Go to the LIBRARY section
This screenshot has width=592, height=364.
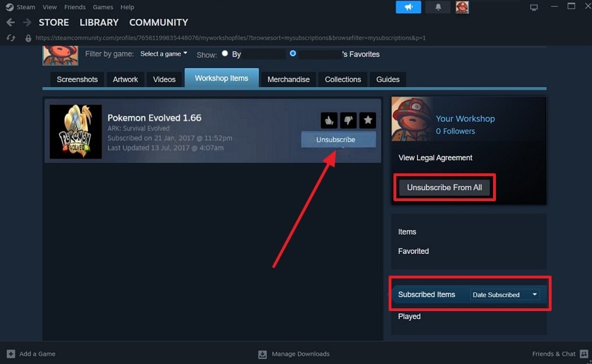pyautogui.click(x=99, y=23)
